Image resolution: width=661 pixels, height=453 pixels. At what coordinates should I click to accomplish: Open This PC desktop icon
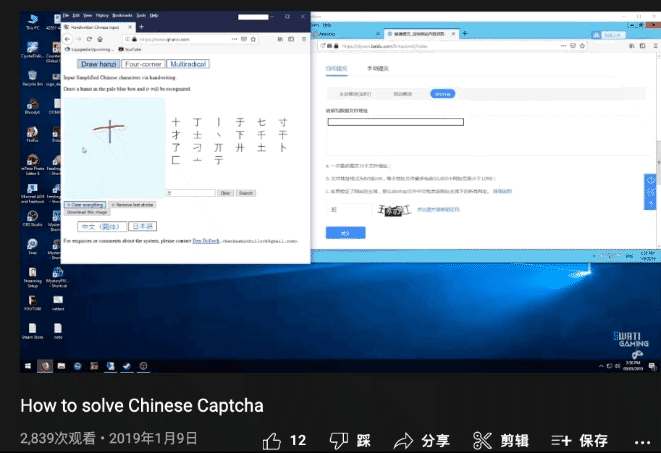click(32, 20)
